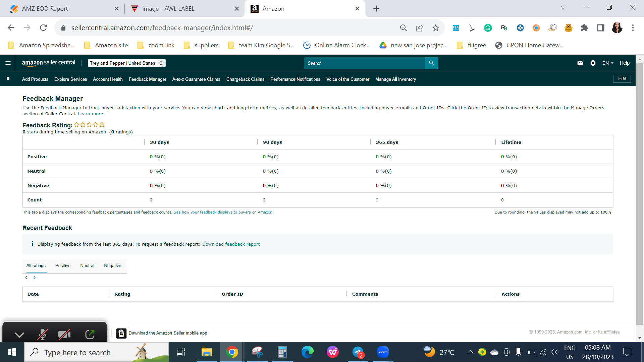Open a new browser tab
The width and height of the screenshot is (644, 362).
click(376, 9)
